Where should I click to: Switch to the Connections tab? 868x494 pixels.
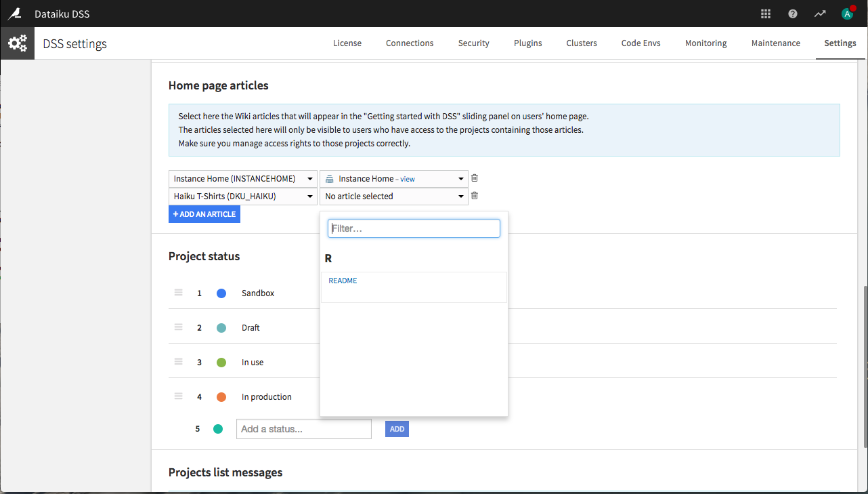coord(410,43)
